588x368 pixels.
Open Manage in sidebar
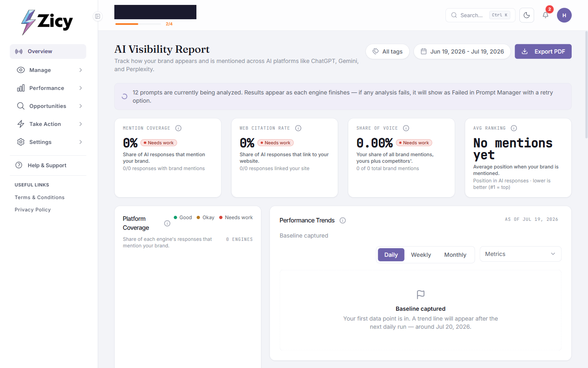tap(48, 70)
